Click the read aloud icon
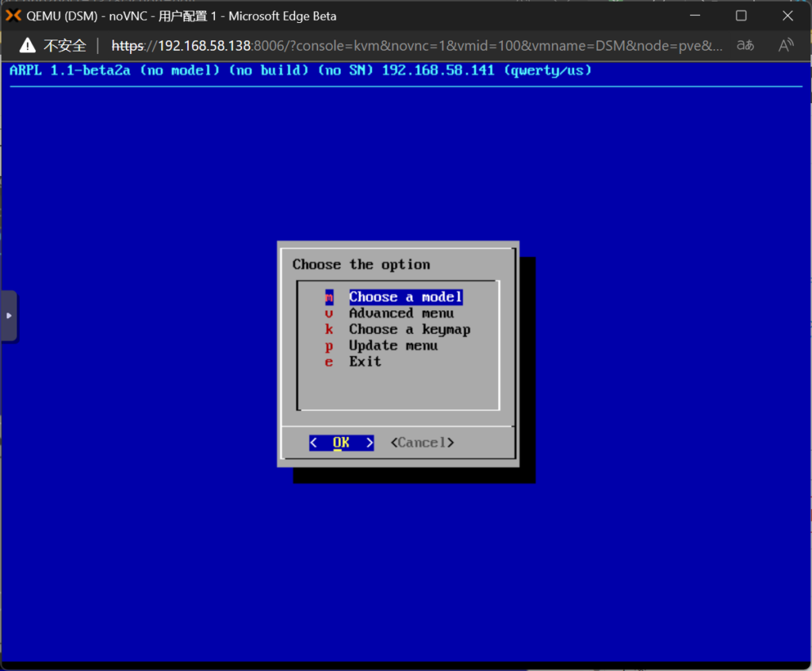Viewport: 812px width, 671px height. tap(786, 45)
